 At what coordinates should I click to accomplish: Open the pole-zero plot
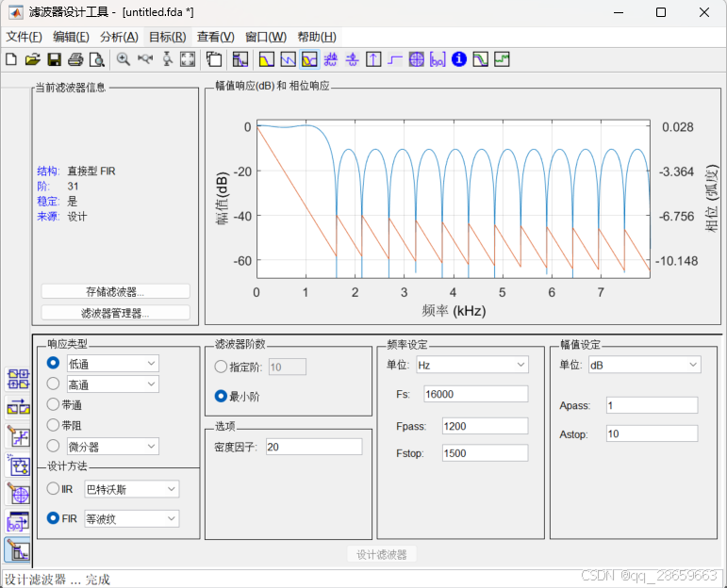click(x=417, y=59)
